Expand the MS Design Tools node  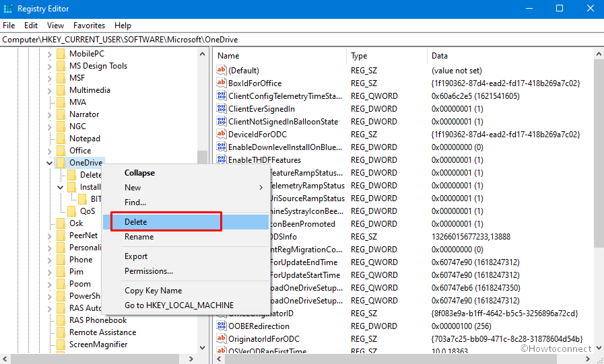click(x=49, y=66)
